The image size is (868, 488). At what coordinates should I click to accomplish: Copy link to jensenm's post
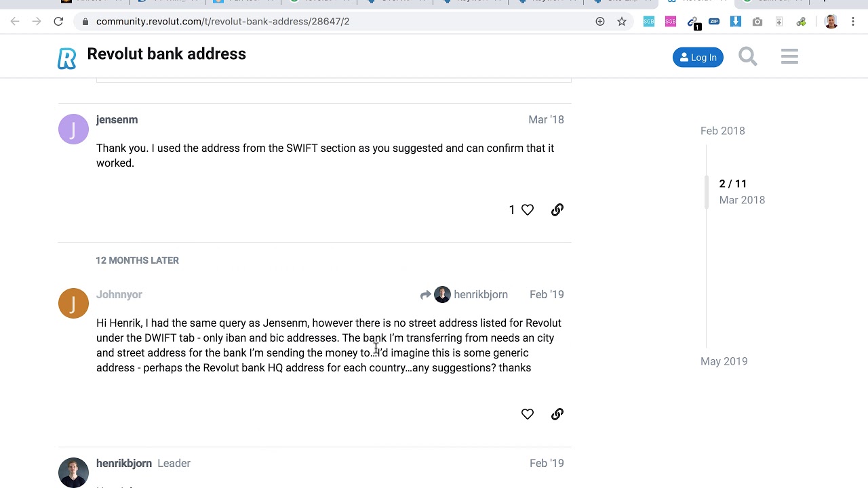tap(557, 210)
